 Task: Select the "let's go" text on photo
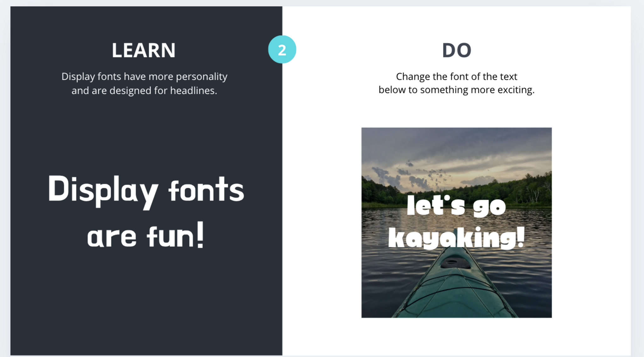click(456, 206)
